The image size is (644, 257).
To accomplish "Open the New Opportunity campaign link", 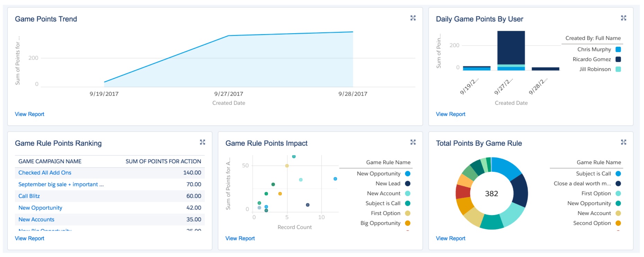I will [40, 208].
